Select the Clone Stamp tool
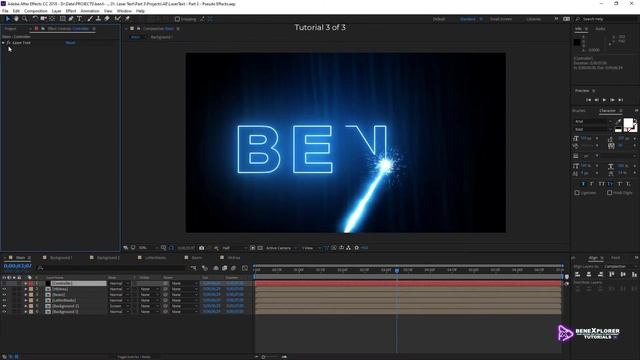 98,19
